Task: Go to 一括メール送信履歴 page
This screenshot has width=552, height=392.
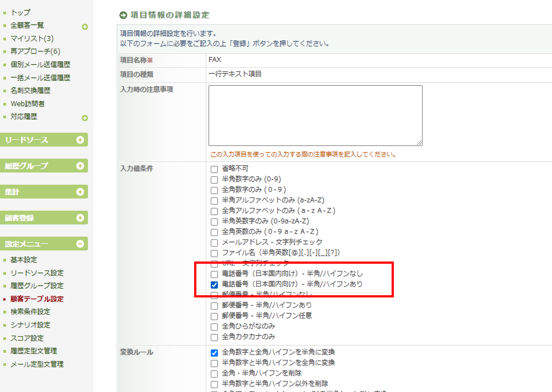Action: pyautogui.click(x=40, y=78)
